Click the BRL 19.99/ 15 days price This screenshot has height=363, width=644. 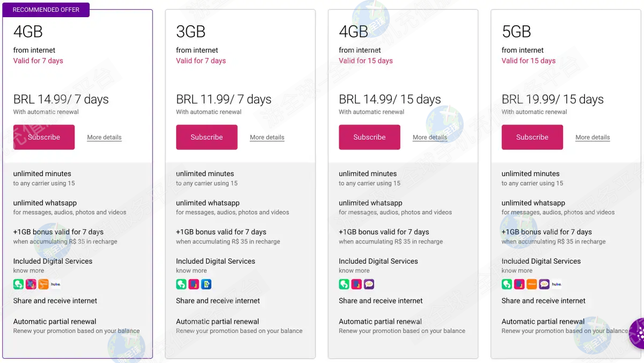coord(552,99)
